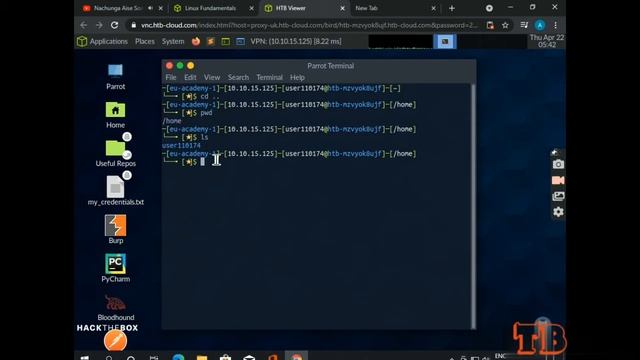Close the Parrot Terminal with red button
Image resolution: width=640 pixels, height=360 pixels.
(x=169, y=66)
